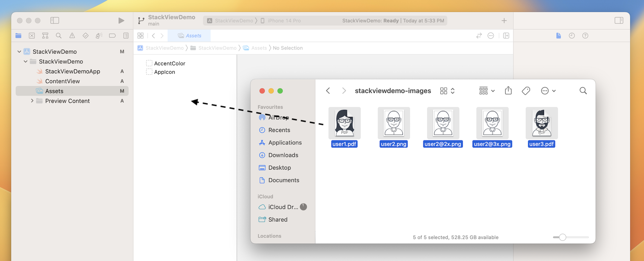Image resolution: width=644 pixels, height=261 pixels.
Task: Select AppIcon in the asset list
Action: (164, 72)
